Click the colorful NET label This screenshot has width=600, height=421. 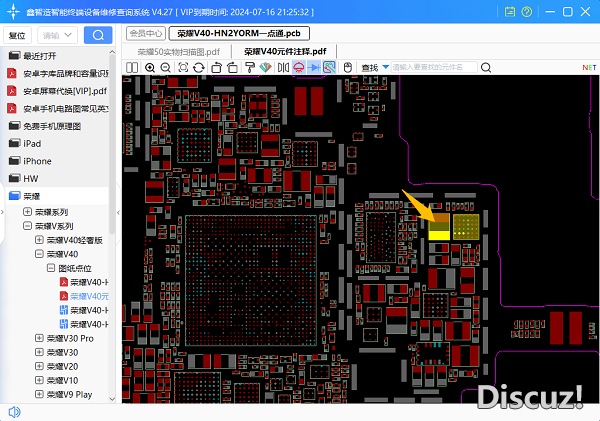click(x=589, y=68)
